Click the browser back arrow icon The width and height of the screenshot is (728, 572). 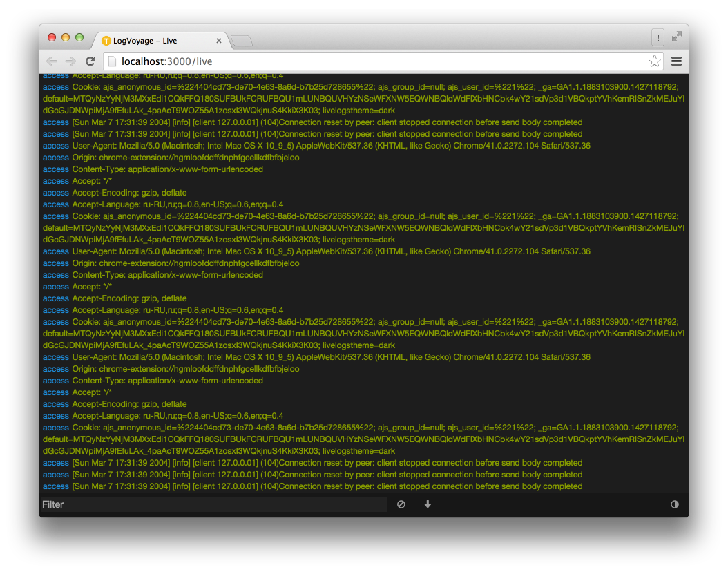click(x=51, y=61)
